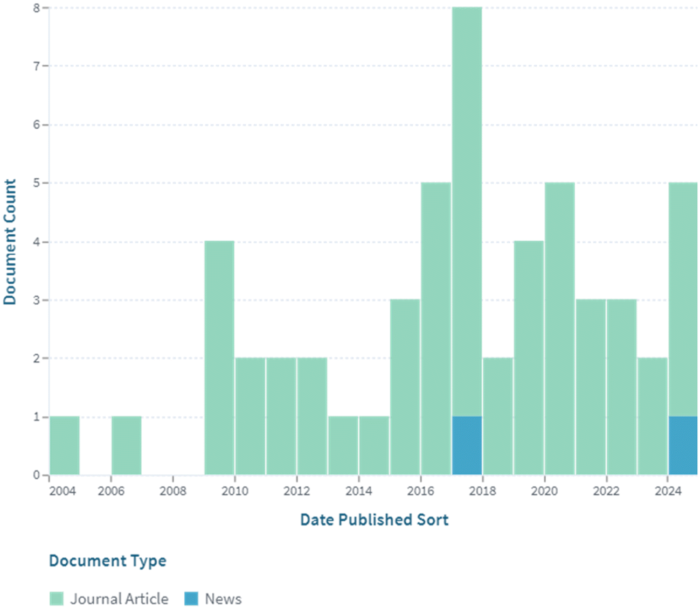Select the 2016 bar with count 5
This screenshot has width=700, height=609.
click(436, 328)
